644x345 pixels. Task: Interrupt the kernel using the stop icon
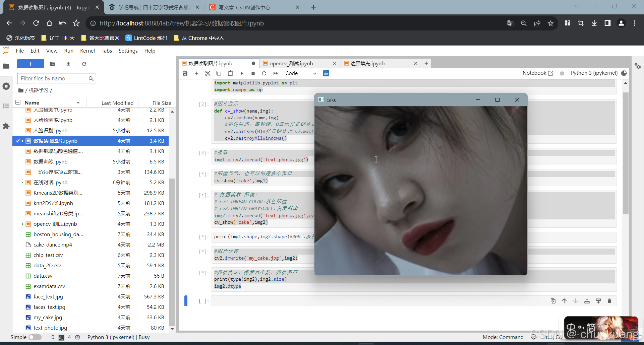coord(253,73)
